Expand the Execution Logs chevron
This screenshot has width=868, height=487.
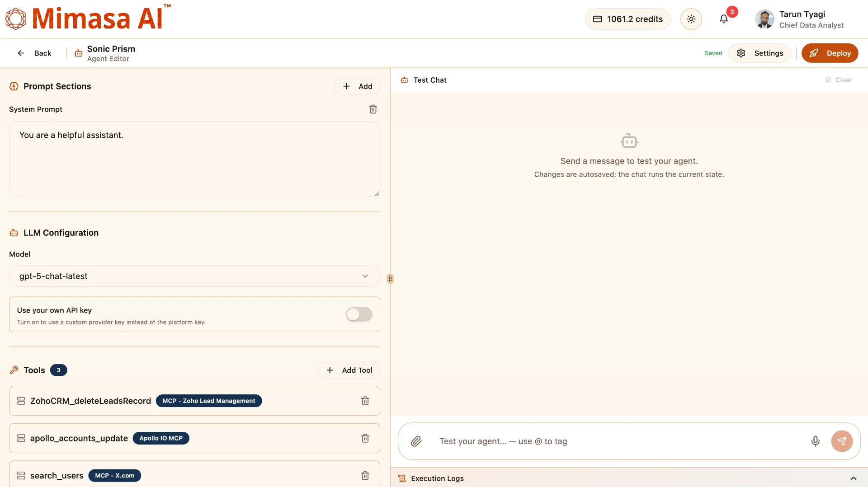point(854,478)
